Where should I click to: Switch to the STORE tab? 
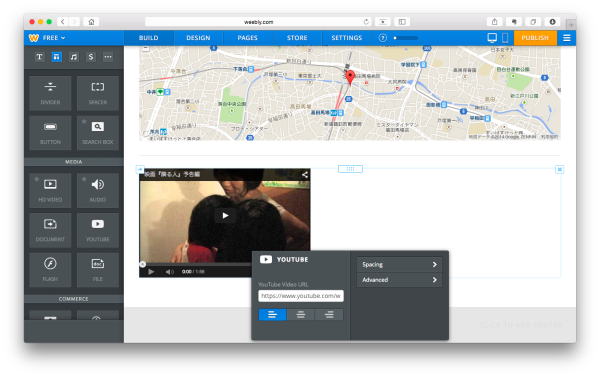click(x=297, y=38)
